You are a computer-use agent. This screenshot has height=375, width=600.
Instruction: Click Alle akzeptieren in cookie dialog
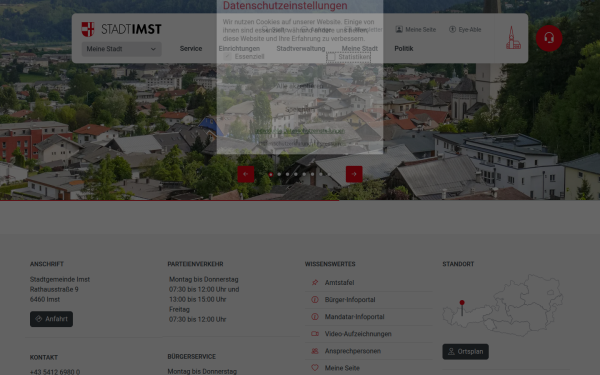tap(300, 86)
